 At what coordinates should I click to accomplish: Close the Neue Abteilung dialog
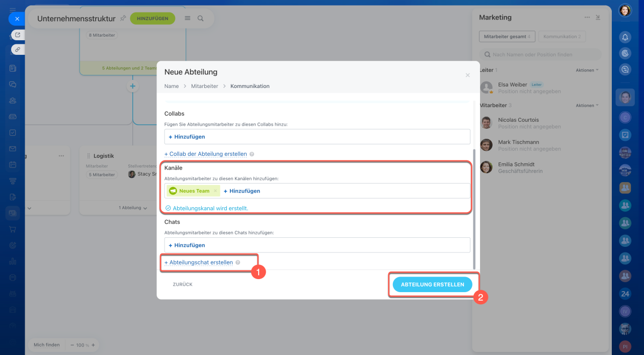[x=467, y=75]
